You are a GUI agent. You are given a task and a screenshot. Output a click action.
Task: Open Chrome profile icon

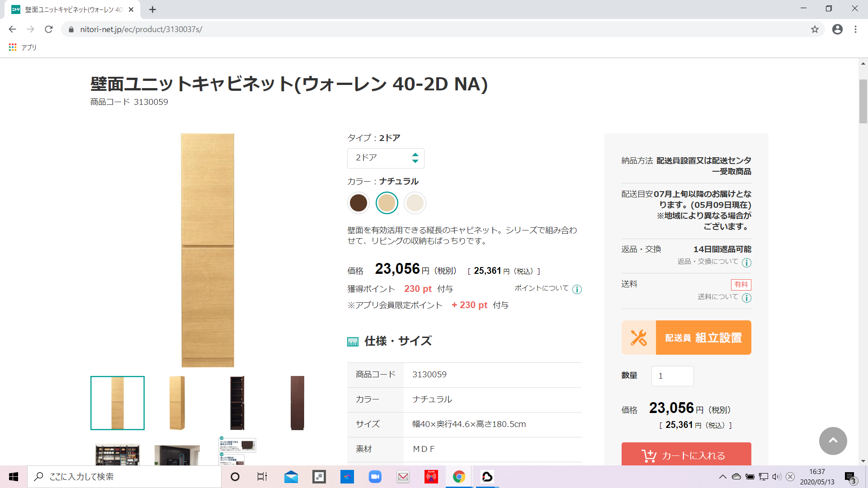(837, 29)
